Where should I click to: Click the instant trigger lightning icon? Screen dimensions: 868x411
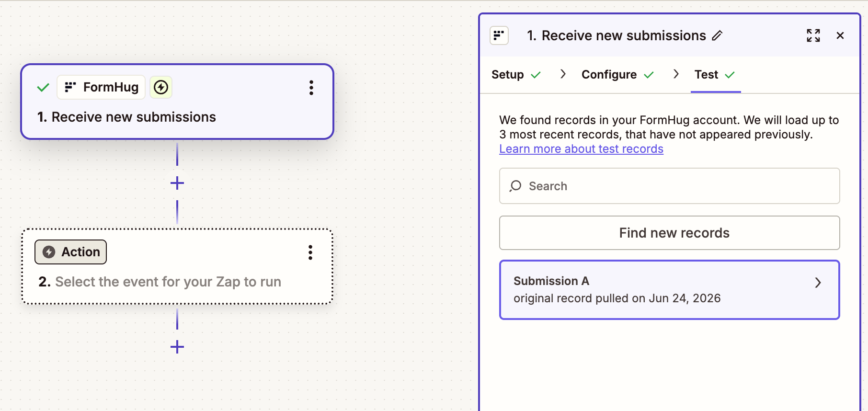[161, 87]
